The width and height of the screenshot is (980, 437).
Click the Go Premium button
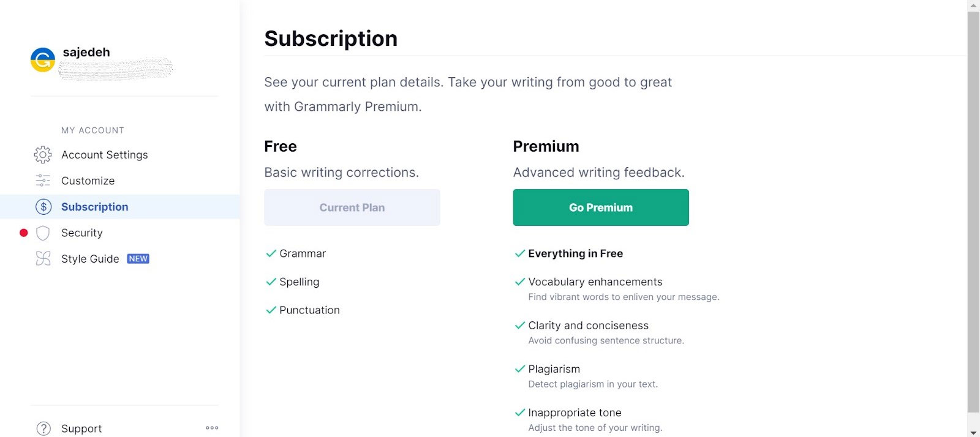point(601,207)
